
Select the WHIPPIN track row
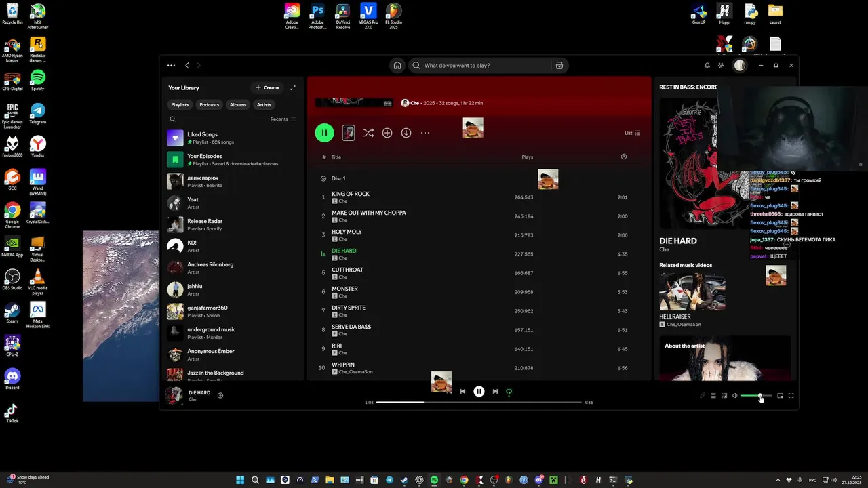tap(477, 368)
